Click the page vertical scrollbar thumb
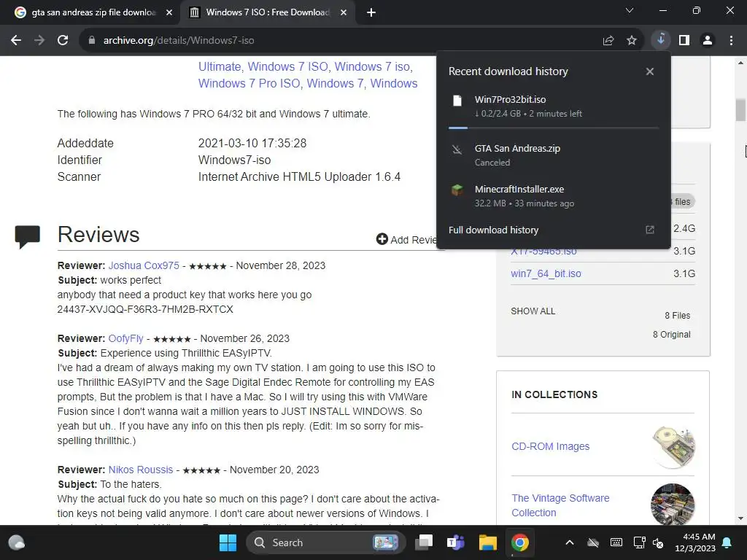The image size is (747, 560). (x=740, y=110)
